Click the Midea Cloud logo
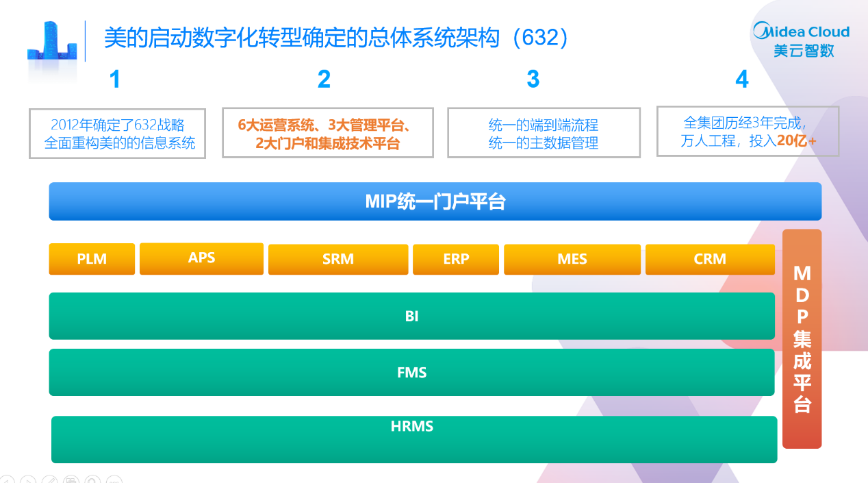 pos(802,32)
